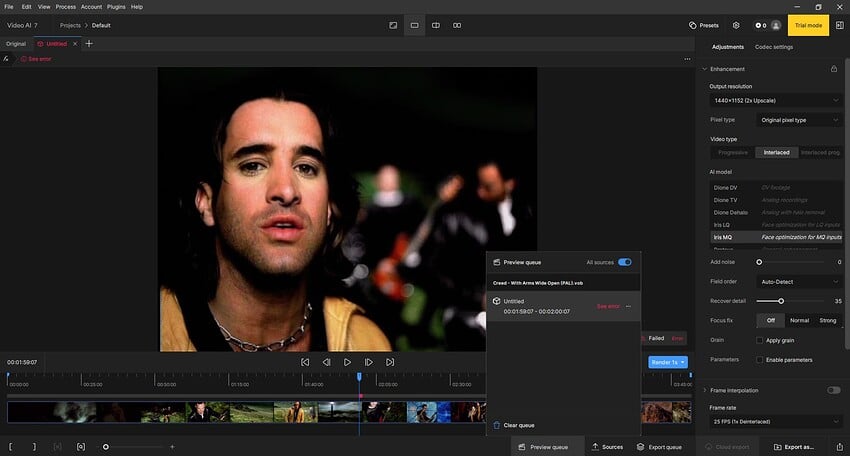Select Interlaced video type

coord(776,153)
